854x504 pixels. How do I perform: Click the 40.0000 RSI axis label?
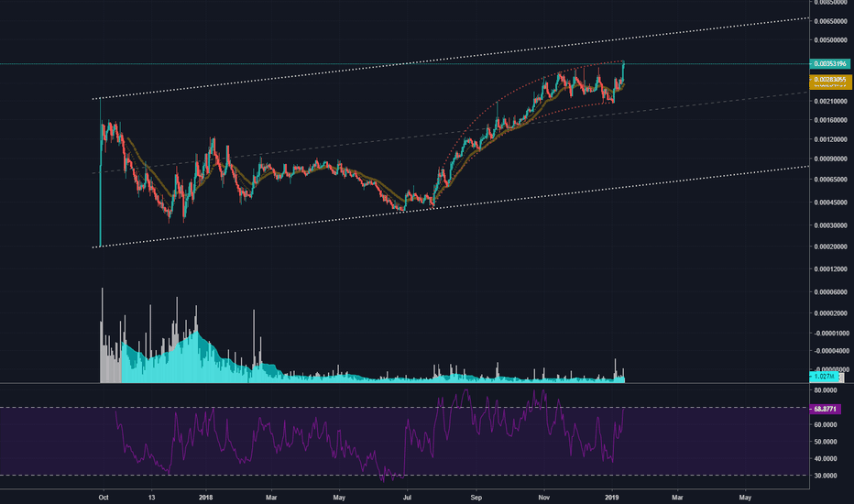point(826,459)
